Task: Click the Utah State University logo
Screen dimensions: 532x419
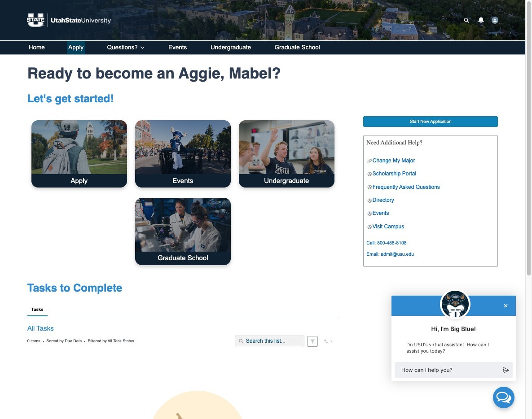Action: point(68,20)
